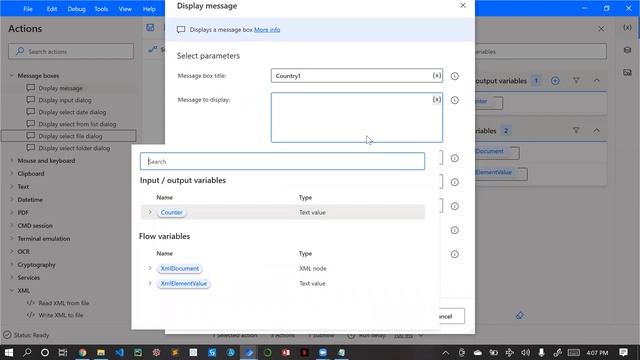The image size is (640, 360).
Task: Click the Search actions box
Action: pos(71,51)
